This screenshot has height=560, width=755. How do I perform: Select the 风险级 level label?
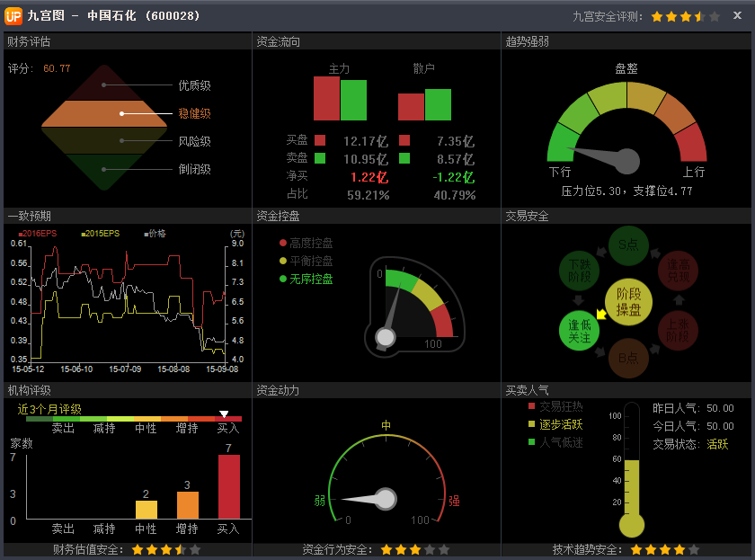click(x=194, y=141)
